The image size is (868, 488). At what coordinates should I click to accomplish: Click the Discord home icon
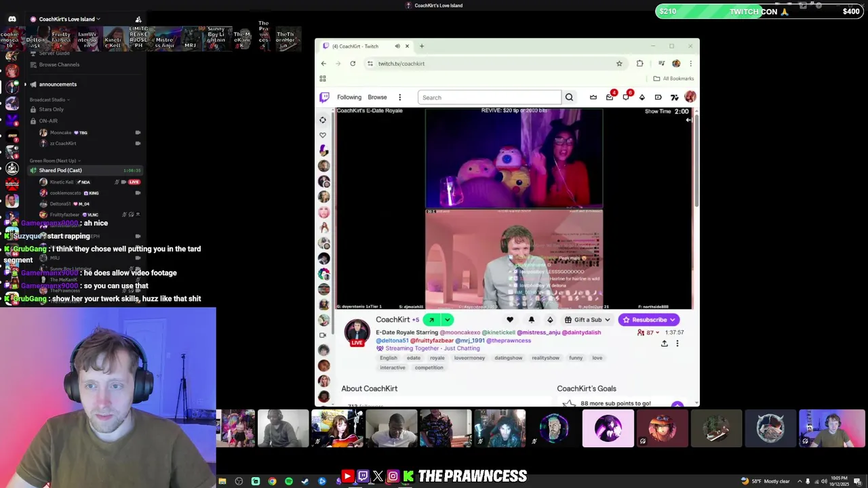coord(12,19)
